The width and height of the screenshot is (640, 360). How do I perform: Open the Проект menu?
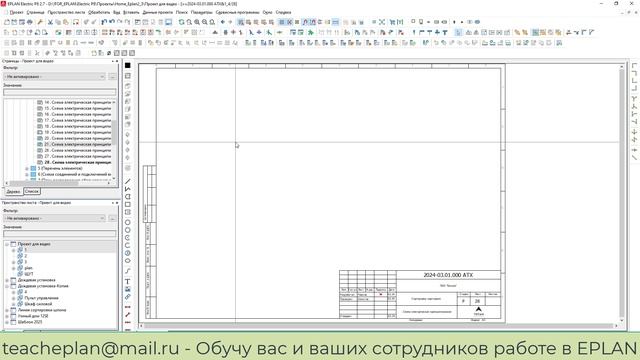(x=16, y=12)
